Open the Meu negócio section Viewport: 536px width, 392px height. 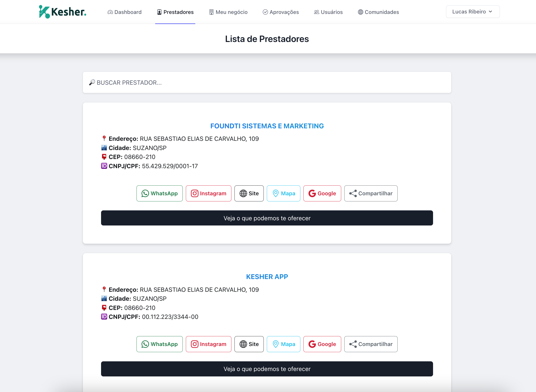(228, 12)
